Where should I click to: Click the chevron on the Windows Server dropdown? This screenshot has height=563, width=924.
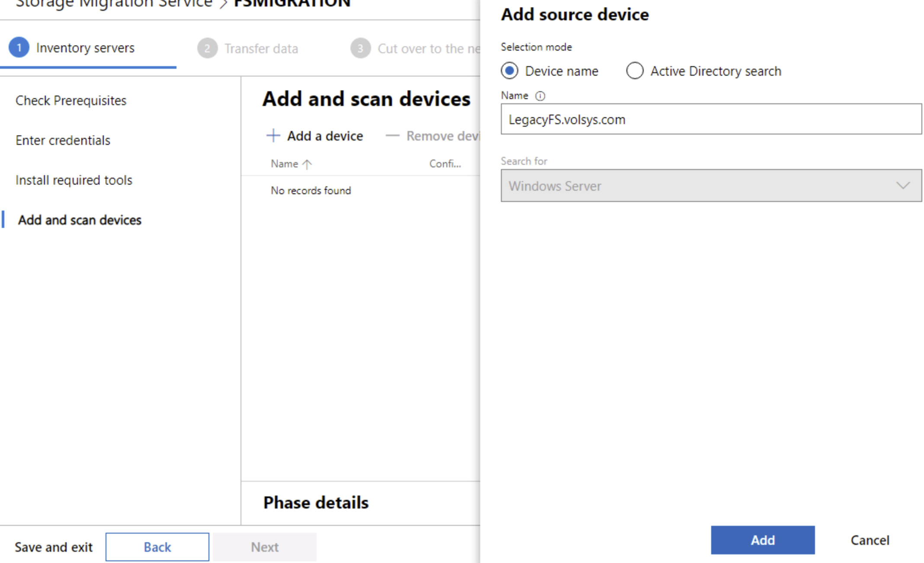pyautogui.click(x=902, y=186)
